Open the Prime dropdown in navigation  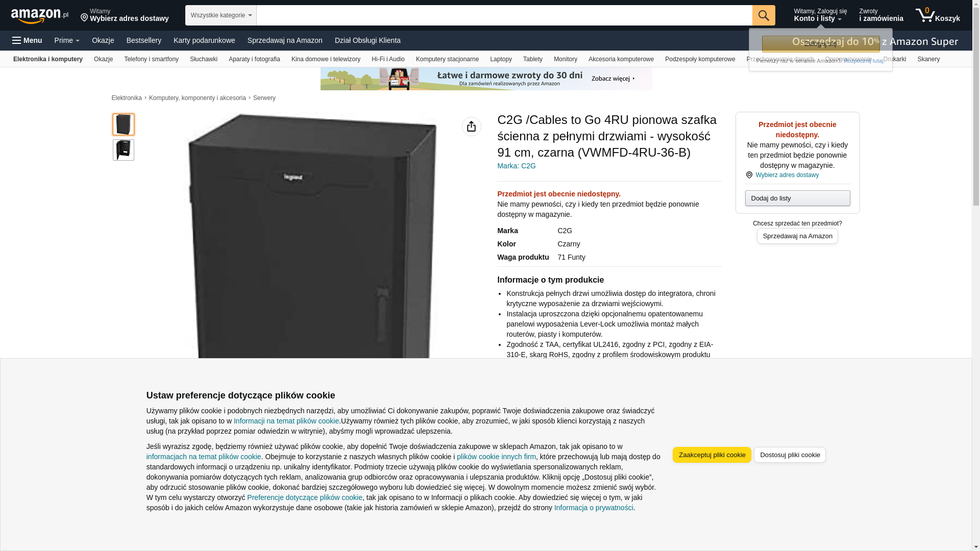click(x=67, y=40)
